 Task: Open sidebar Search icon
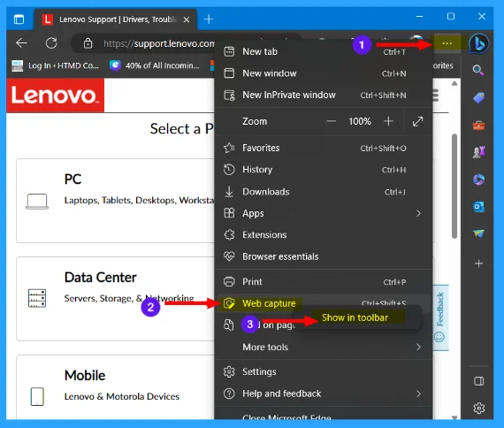pyautogui.click(x=478, y=70)
